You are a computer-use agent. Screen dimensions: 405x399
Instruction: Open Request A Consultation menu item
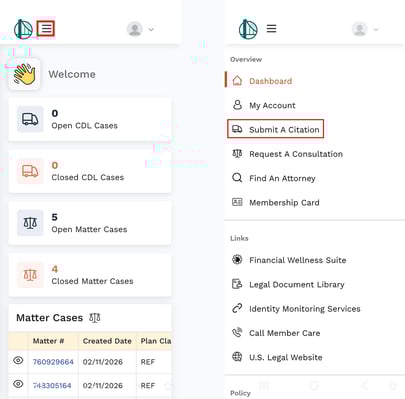(x=296, y=154)
